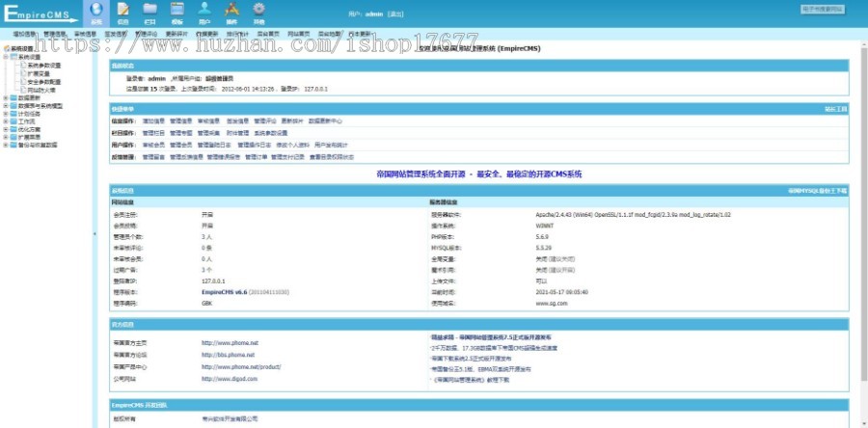Open http://www.phome.net official homepage link
This screenshot has width=868, height=428.
coord(230,343)
